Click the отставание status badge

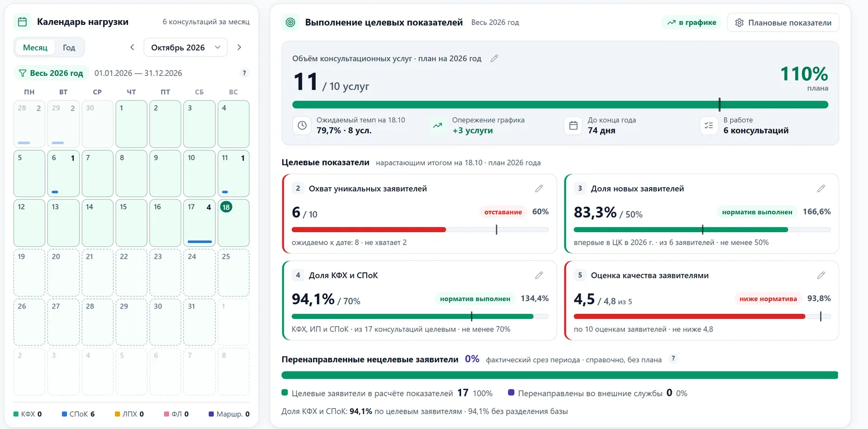click(x=503, y=212)
